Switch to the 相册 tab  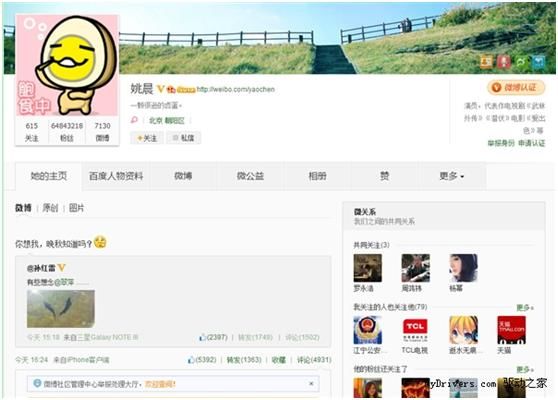coord(317,176)
